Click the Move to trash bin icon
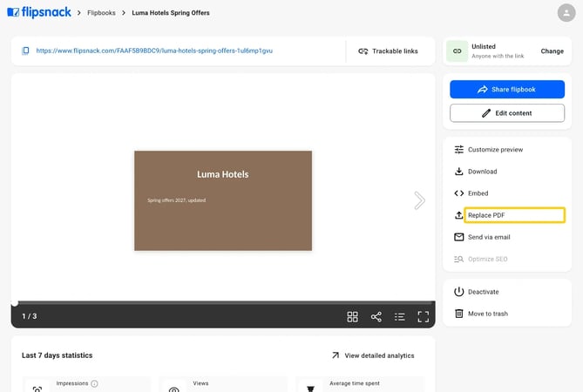The image size is (583, 392). point(458,314)
